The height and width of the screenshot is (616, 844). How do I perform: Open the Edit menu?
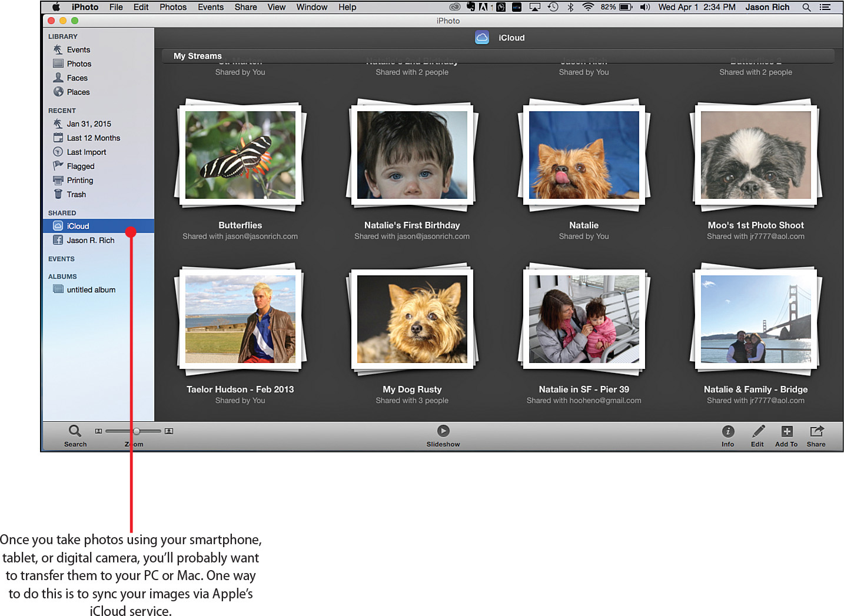[141, 7]
